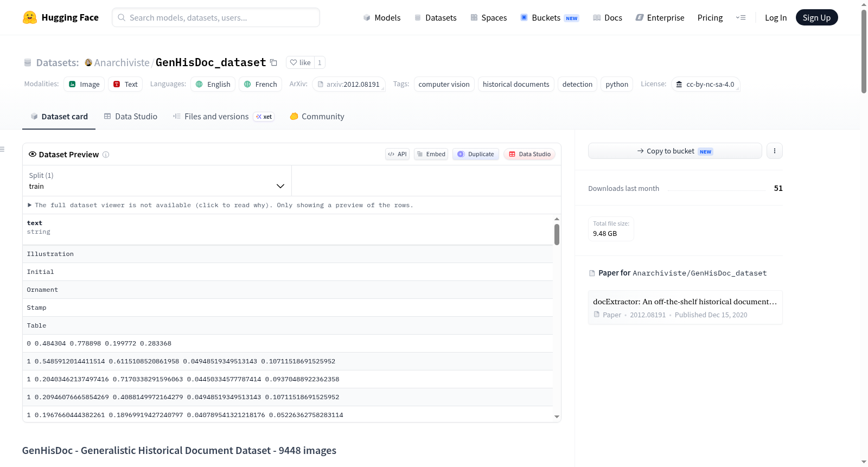
Task: Open Data Studio from preview header
Action: 529,154
